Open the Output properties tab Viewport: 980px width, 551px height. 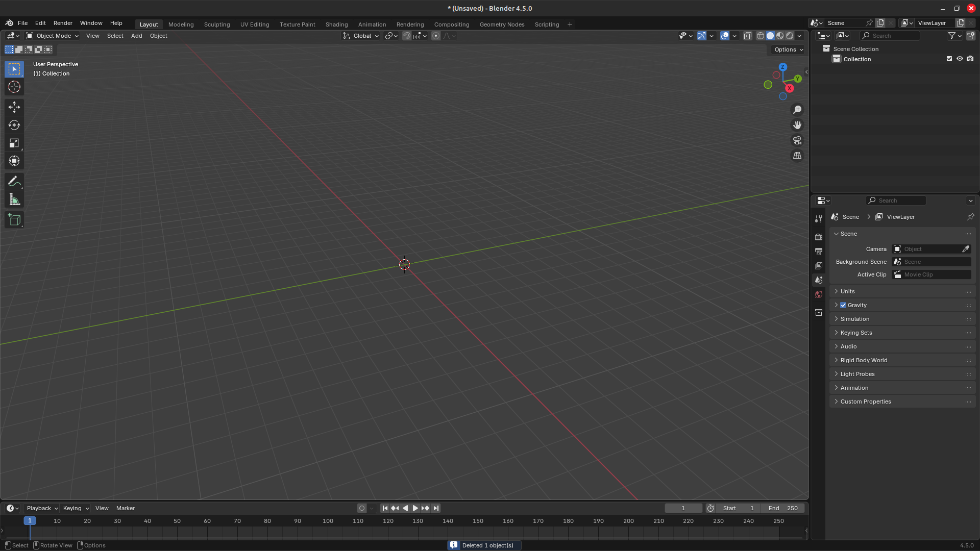(819, 251)
